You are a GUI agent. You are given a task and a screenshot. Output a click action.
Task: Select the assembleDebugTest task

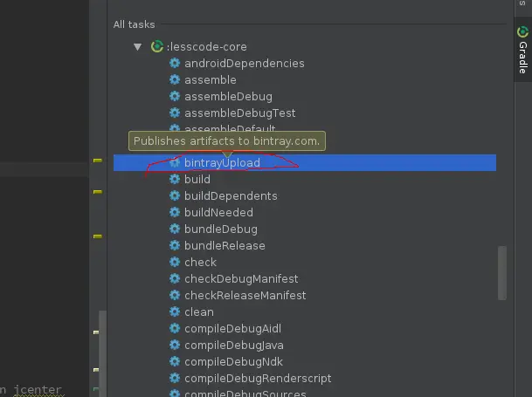240,113
